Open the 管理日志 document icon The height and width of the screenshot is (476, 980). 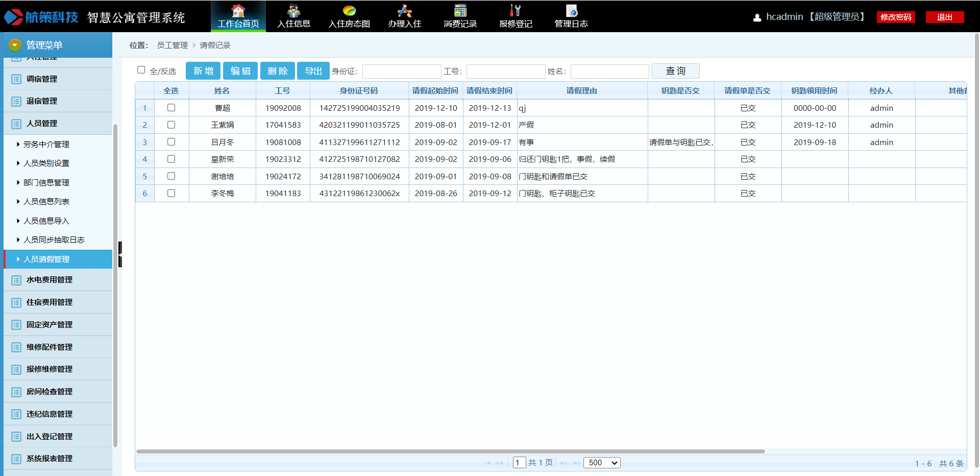(571, 11)
